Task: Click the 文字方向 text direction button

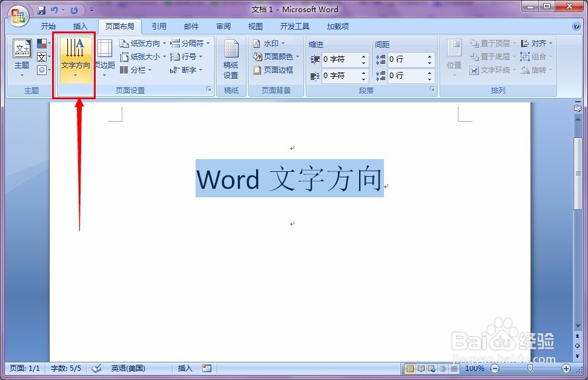Action: 75,59
